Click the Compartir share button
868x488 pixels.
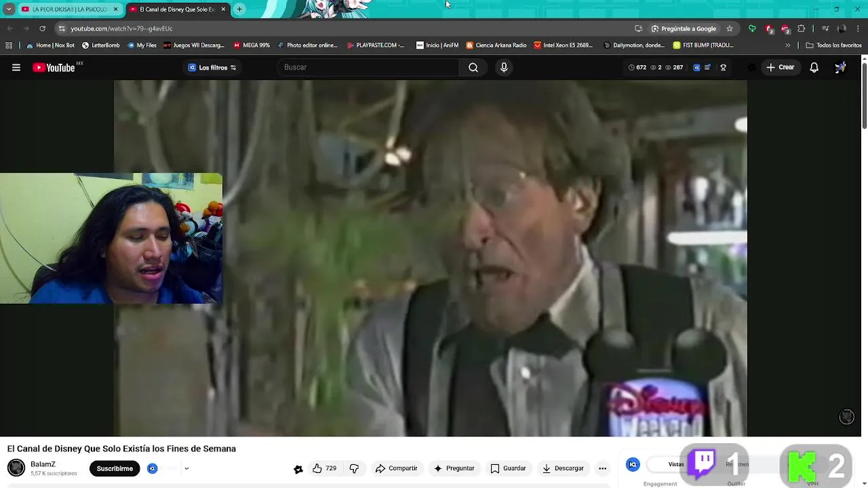point(396,468)
